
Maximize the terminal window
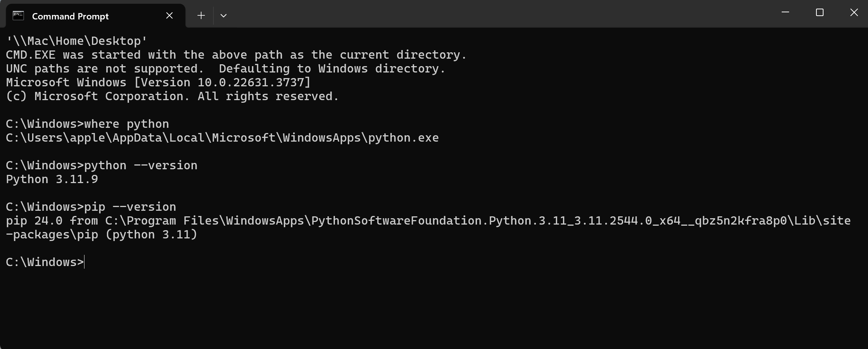[820, 13]
